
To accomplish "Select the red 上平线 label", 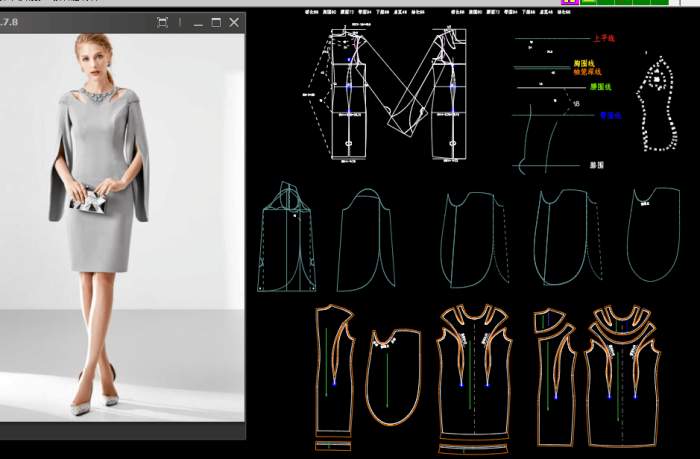I will (602, 39).
